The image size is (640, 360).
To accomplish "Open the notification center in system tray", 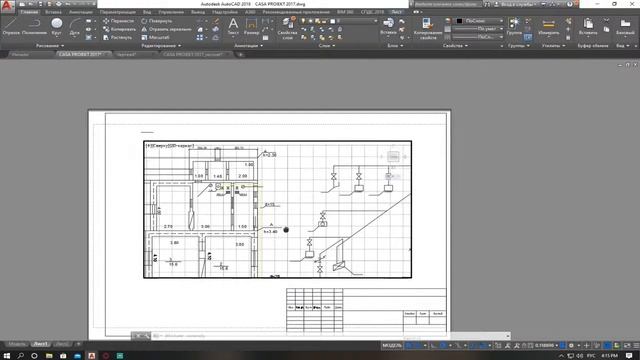I will pos(629,356).
